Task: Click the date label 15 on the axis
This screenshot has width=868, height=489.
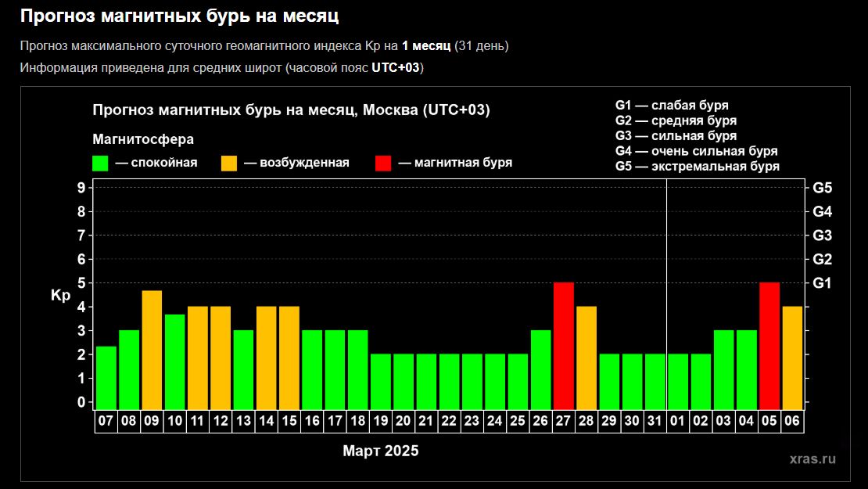Action: point(289,421)
